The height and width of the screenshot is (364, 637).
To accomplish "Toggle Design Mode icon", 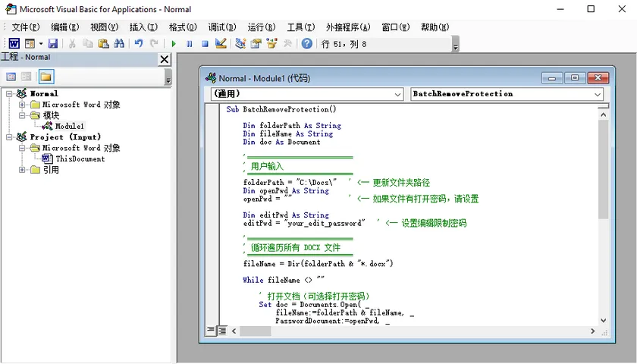I will pyautogui.click(x=221, y=43).
